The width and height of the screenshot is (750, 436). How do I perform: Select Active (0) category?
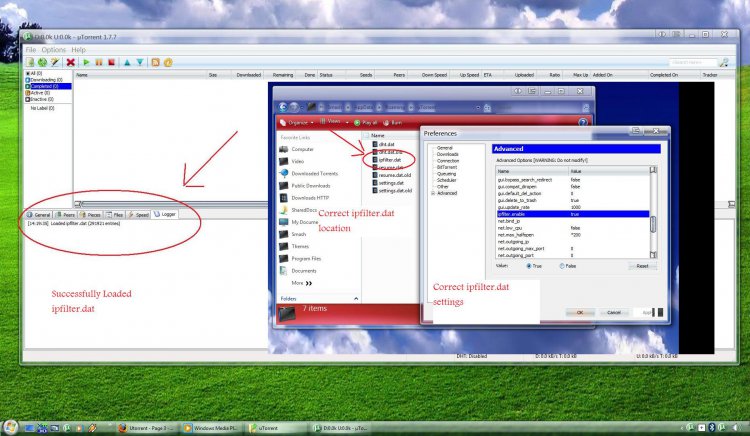[38, 93]
